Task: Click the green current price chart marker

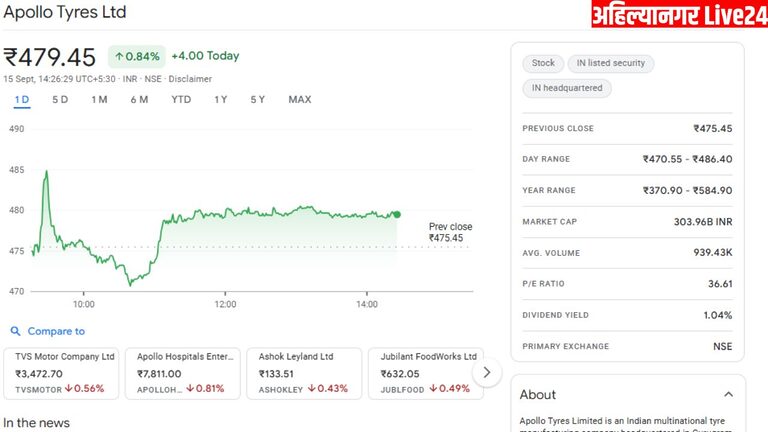Action: [x=397, y=214]
